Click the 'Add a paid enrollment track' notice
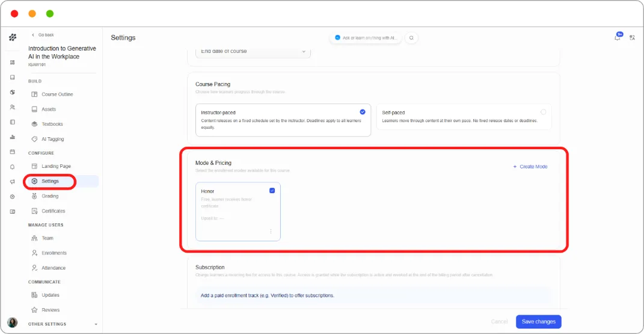 click(x=373, y=295)
